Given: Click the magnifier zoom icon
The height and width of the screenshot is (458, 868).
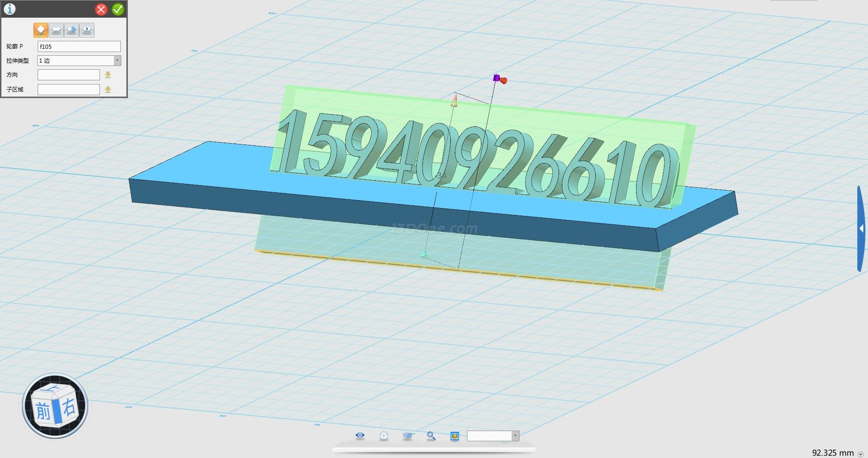Looking at the screenshot, I should pos(431,436).
